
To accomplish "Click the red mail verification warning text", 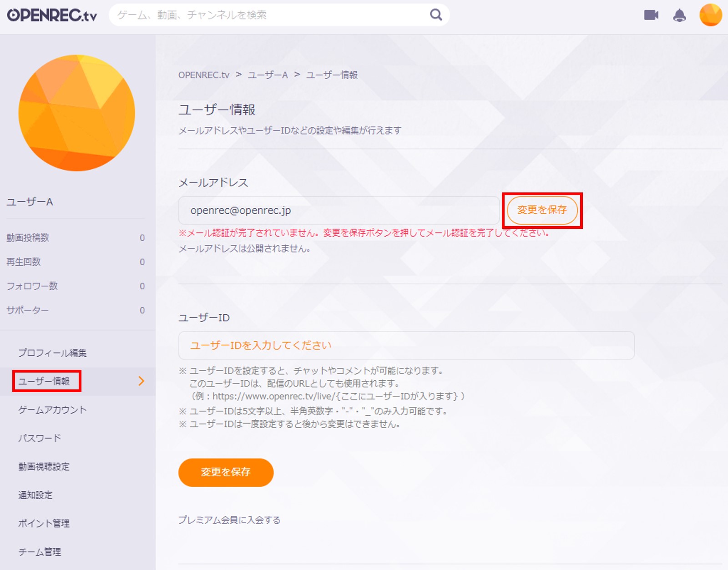I will [364, 233].
